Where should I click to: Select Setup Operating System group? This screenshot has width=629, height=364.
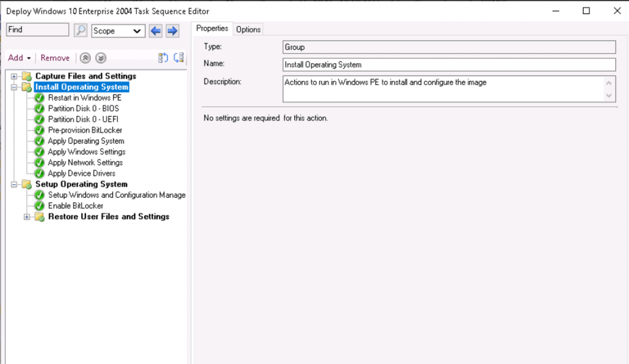pos(82,184)
